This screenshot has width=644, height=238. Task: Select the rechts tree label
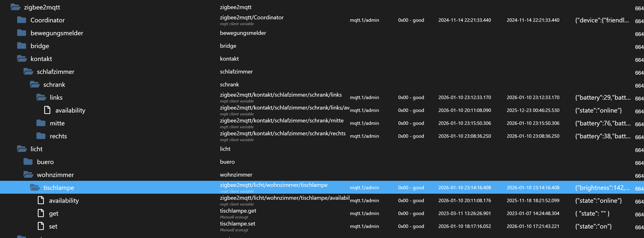(x=58, y=136)
